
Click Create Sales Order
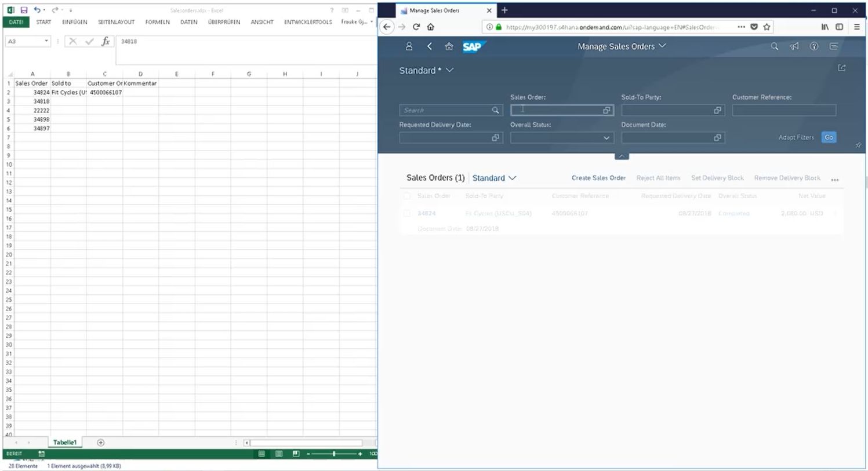tap(598, 178)
